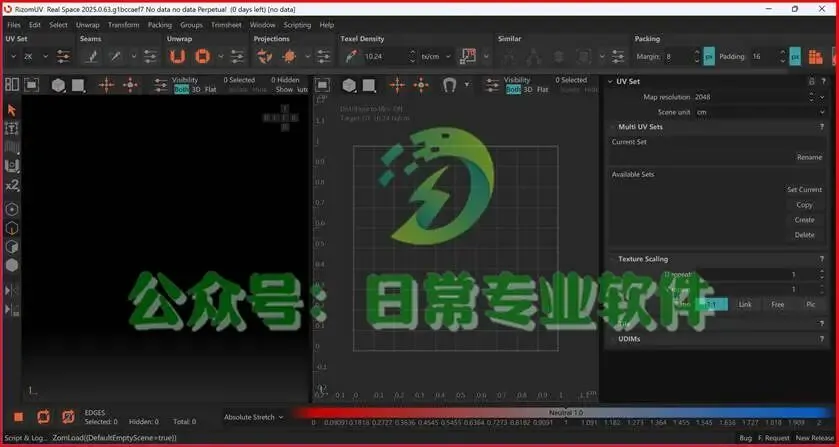Open the Unwrap options dropdown arrow
839x447 pixels.
tap(220, 56)
